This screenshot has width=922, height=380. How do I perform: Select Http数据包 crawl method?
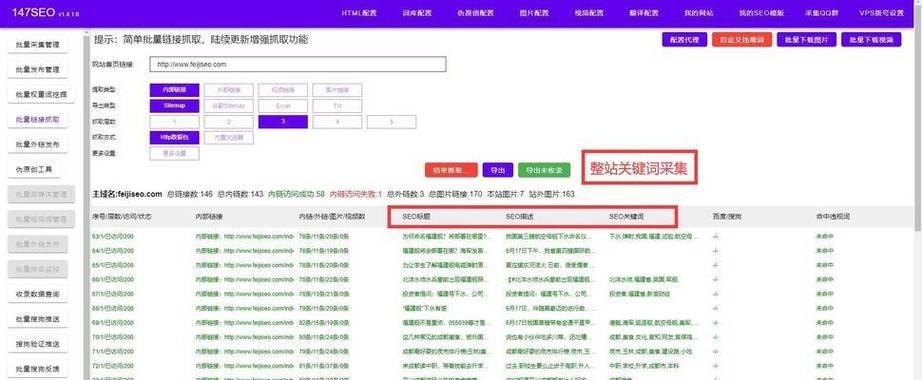[x=174, y=138]
